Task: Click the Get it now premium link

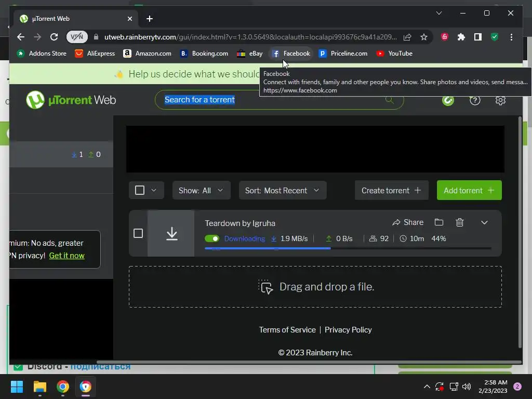Action: click(67, 256)
